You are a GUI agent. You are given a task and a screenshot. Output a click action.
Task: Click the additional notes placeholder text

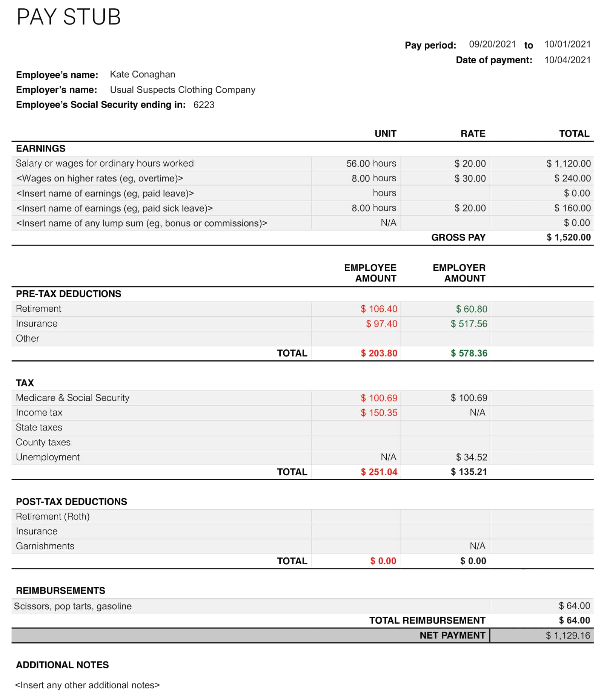coord(88,685)
